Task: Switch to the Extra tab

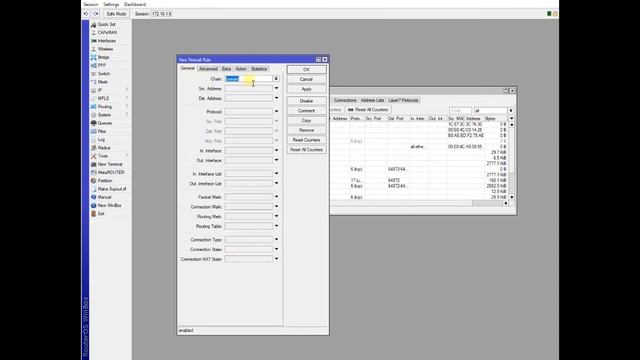Action: click(226, 69)
